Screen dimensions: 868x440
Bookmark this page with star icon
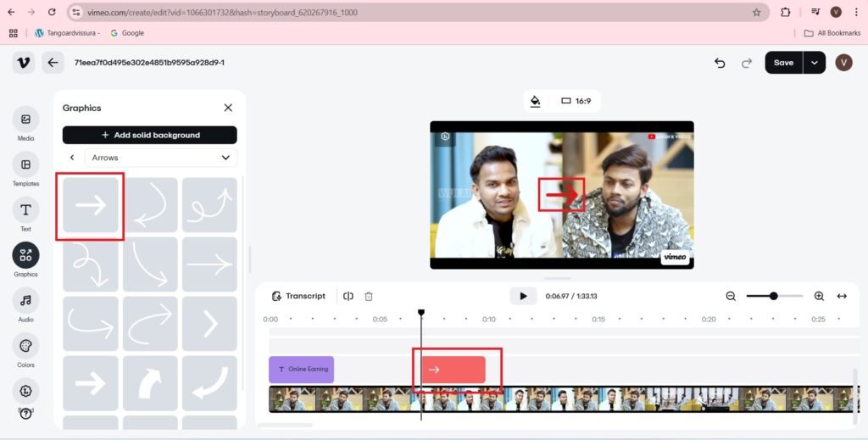click(x=756, y=12)
